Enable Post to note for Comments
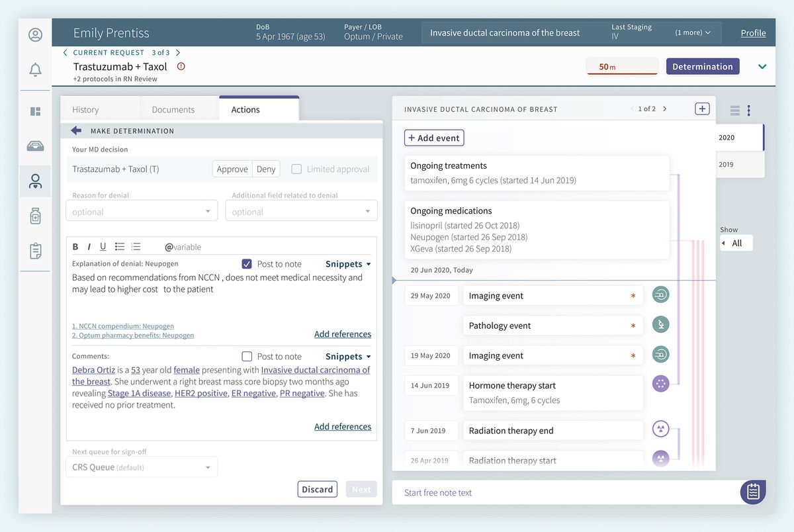The image size is (794, 532). 246,356
